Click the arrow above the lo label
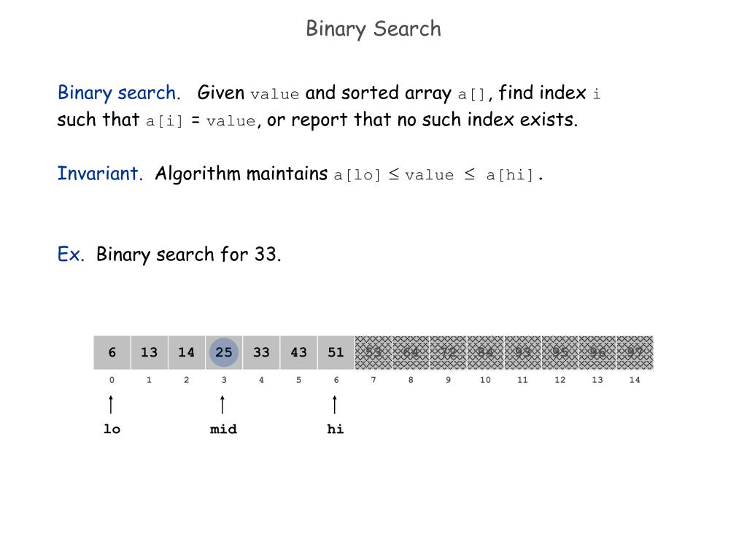747x560 pixels. [x=111, y=404]
